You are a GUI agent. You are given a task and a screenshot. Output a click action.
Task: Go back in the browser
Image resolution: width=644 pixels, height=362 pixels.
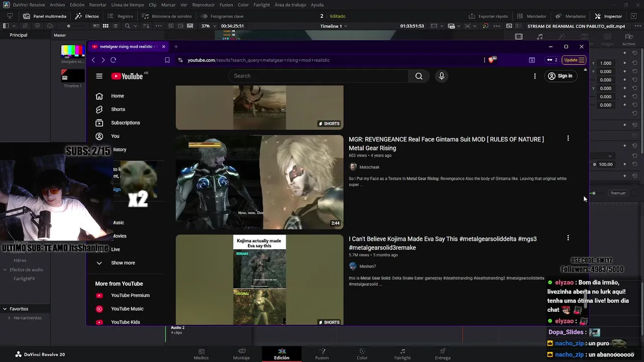93,60
